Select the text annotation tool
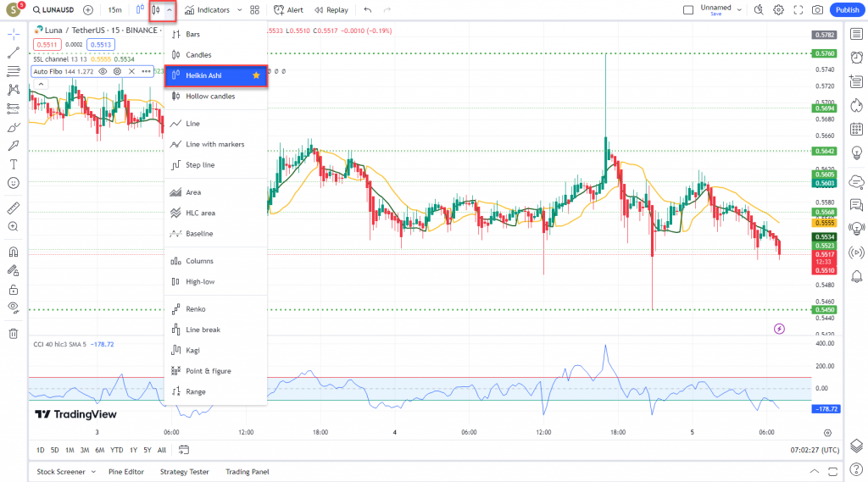The image size is (868, 482). [x=14, y=164]
